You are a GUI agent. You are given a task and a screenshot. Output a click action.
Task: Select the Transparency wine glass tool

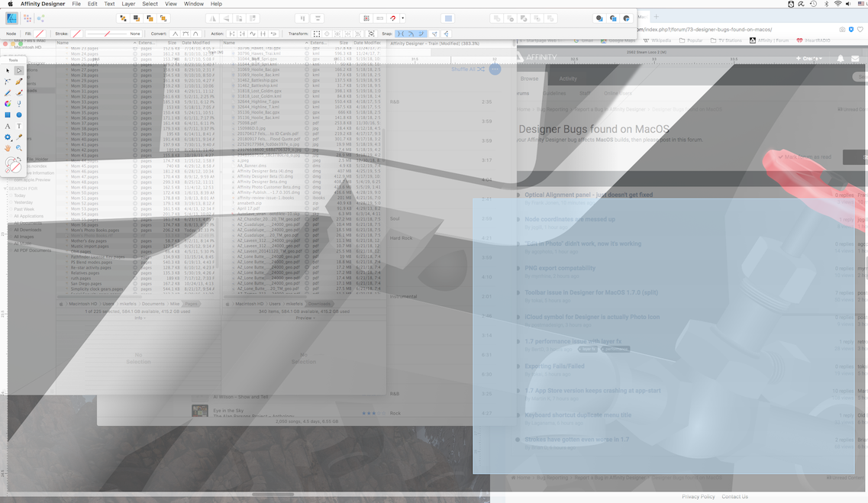[19, 104]
